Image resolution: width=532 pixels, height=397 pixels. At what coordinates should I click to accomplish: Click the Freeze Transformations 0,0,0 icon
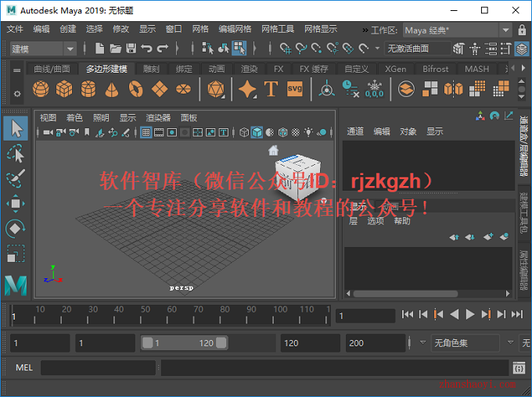click(x=374, y=89)
